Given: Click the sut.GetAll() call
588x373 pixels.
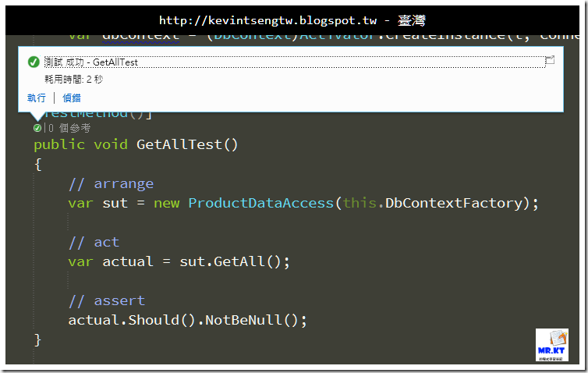Looking at the screenshot, I should [230, 261].
